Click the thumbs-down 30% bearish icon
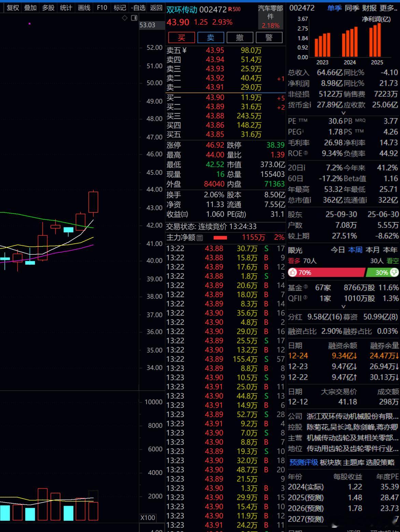The width and height of the screenshot is (400, 532). 394,272
